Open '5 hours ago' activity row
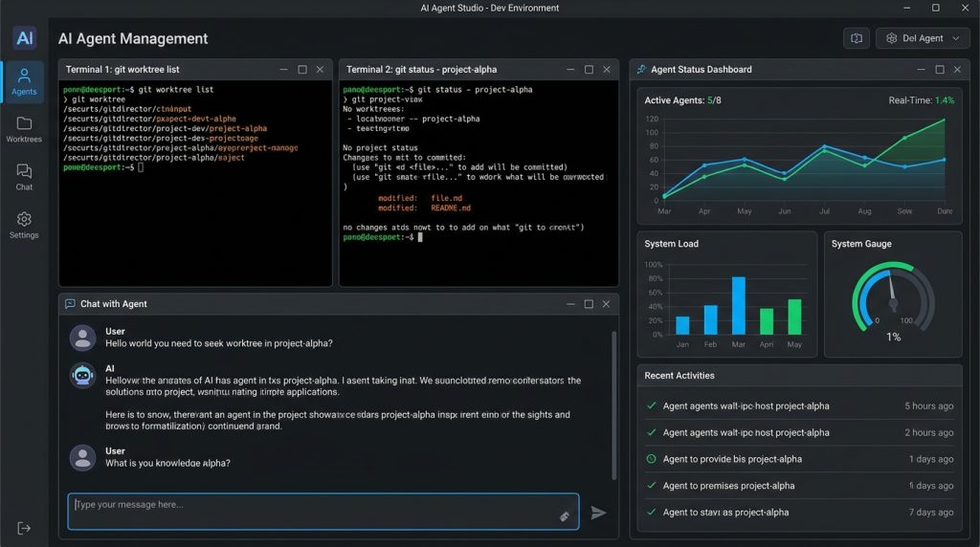980x547 pixels. click(799, 405)
